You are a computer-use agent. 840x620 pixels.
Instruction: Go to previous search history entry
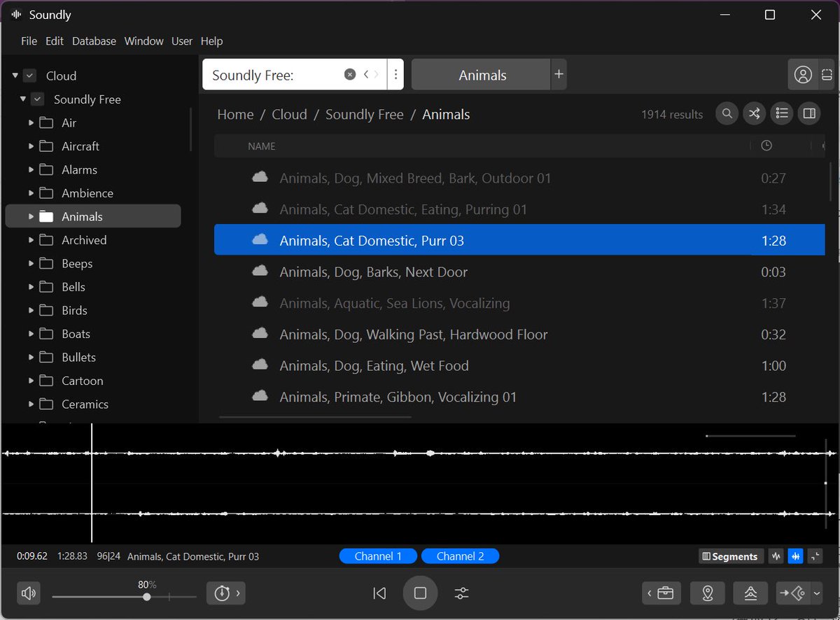[x=365, y=74]
